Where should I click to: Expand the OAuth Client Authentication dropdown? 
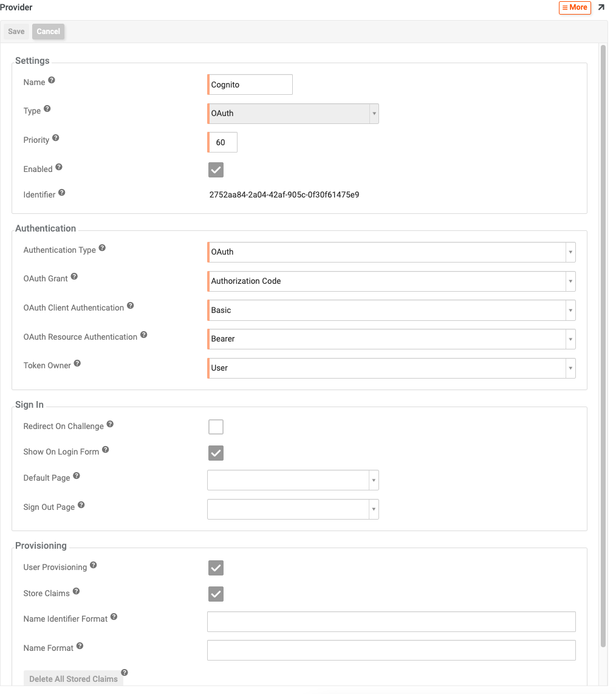pos(391,311)
